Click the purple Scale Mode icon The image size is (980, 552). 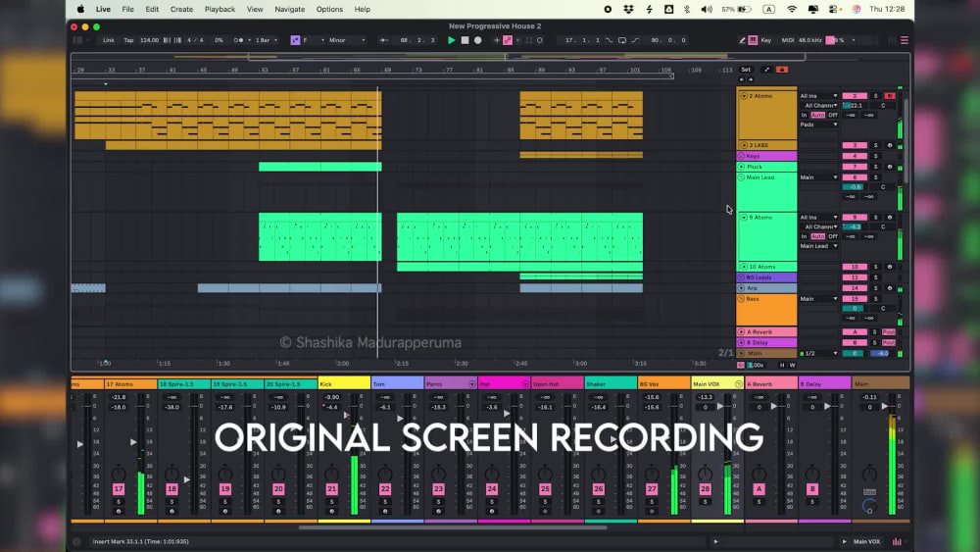pyautogui.click(x=295, y=40)
